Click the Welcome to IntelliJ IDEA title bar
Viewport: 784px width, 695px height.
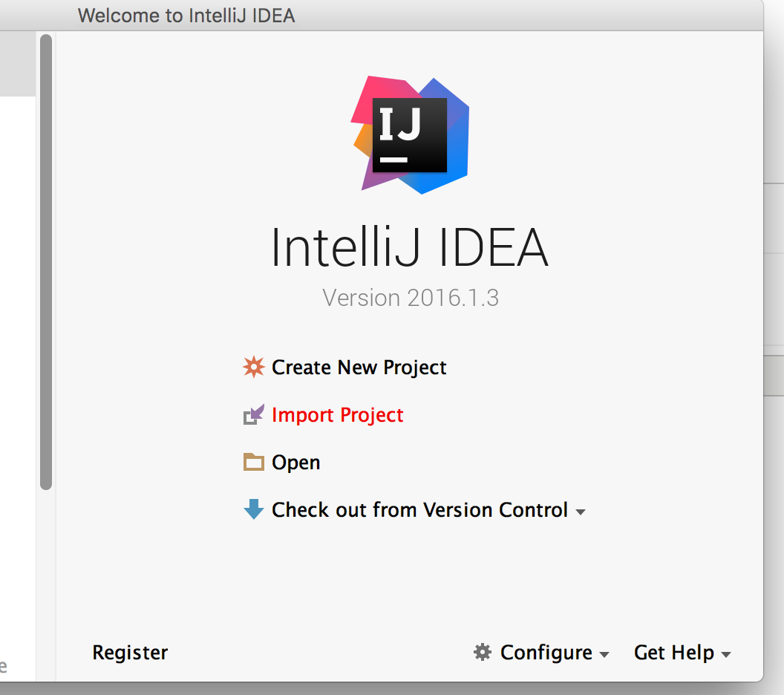(186, 16)
